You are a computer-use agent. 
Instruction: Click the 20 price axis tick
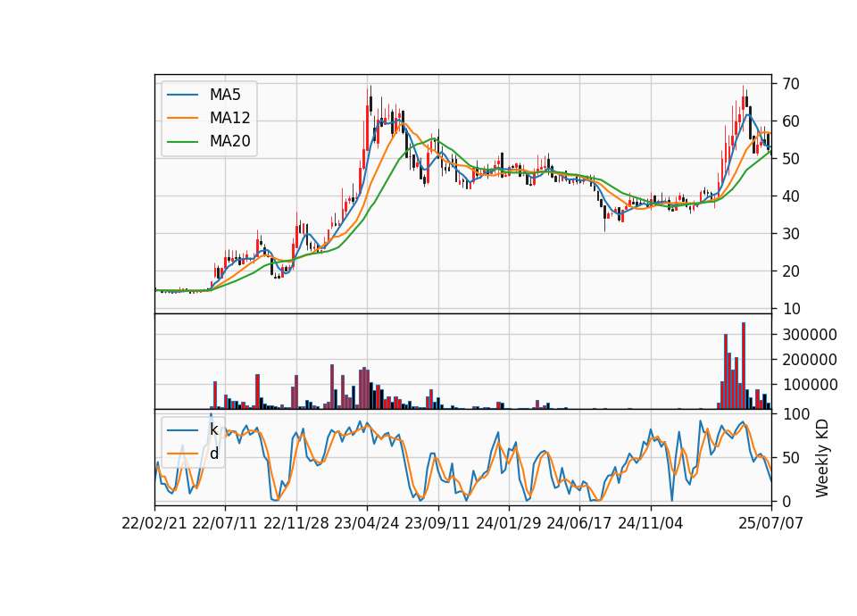pos(791,271)
